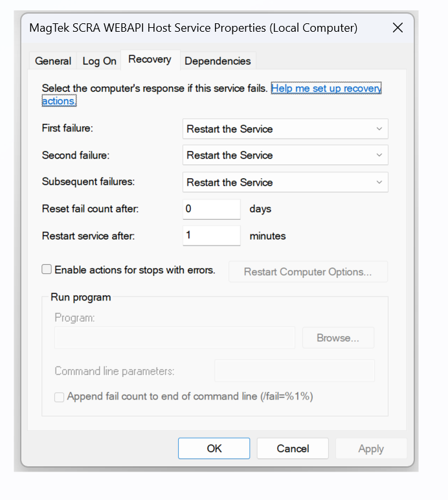Viewport: 448px width, 500px height.
Task: Click the Restart Computer Options button
Action: pos(308,272)
